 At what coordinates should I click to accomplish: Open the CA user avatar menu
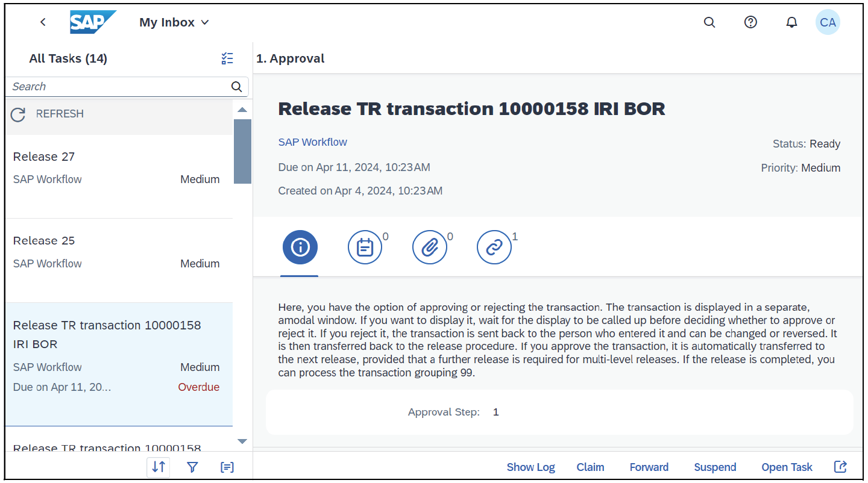pos(828,22)
